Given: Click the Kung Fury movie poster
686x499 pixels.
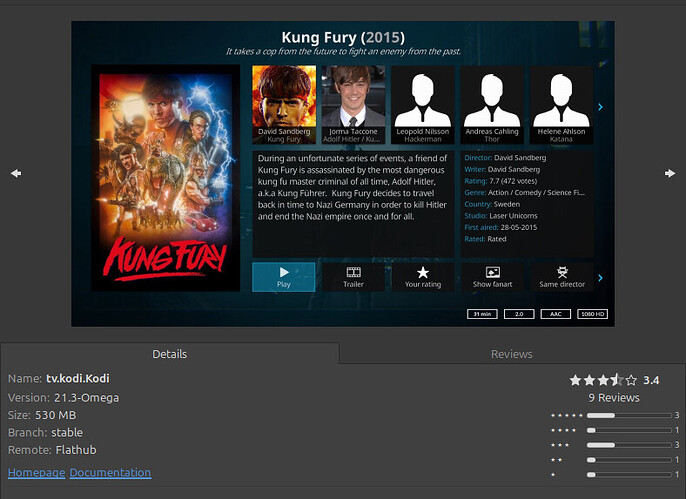Looking at the screenshot, I should (166, 178).
